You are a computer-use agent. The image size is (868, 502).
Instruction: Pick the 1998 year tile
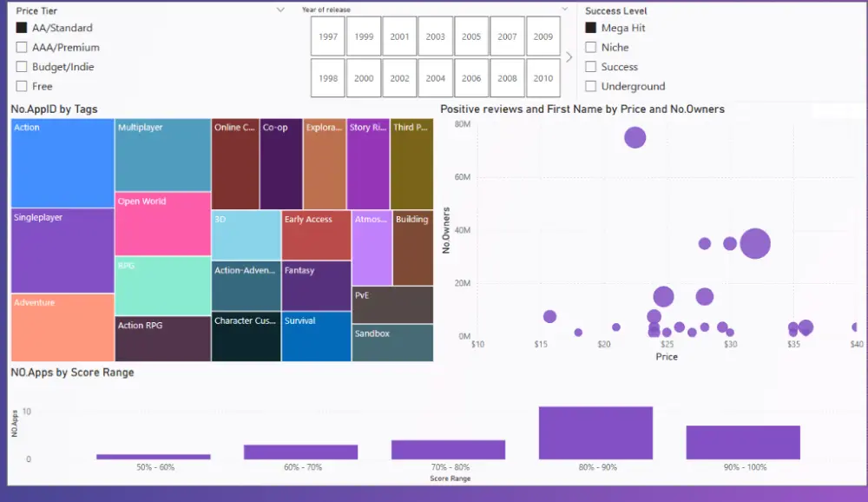click(328, 78)
